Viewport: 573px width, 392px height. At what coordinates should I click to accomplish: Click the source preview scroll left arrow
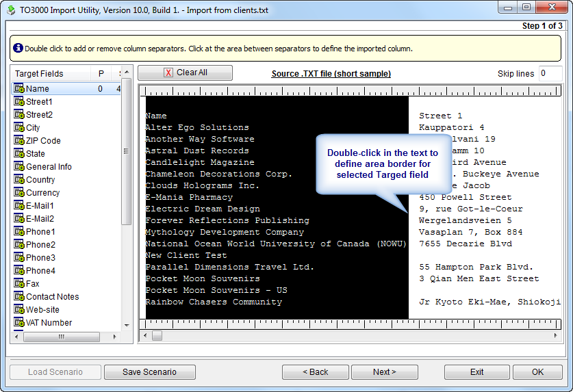point(145,335)
